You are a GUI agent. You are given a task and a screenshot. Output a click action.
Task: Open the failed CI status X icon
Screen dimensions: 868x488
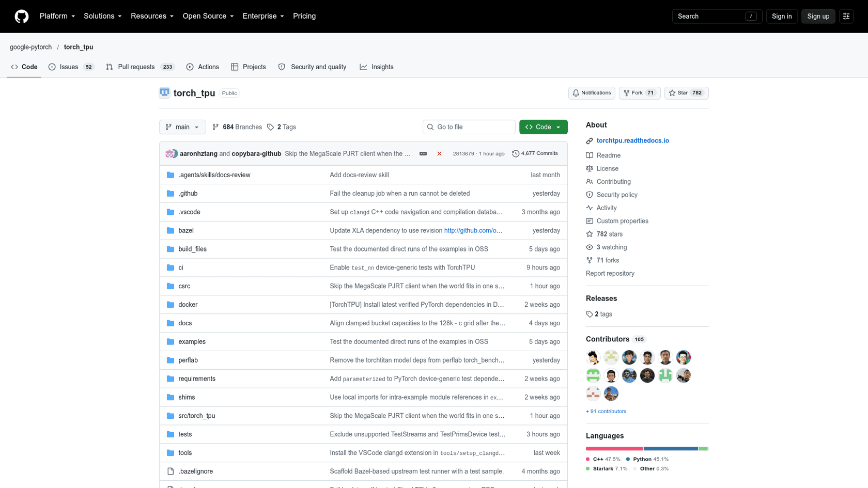tap(439, 154)
